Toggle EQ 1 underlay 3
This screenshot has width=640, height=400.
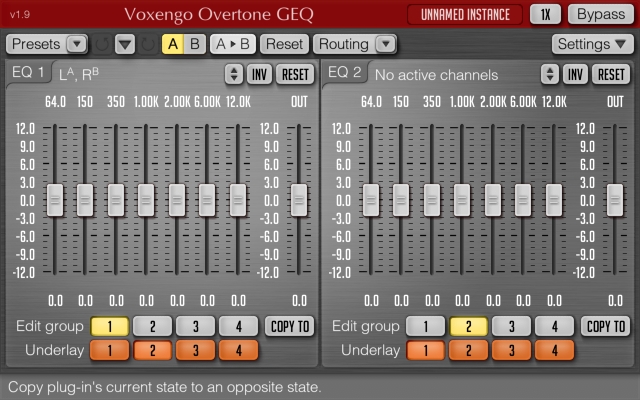tap(196, 350)
